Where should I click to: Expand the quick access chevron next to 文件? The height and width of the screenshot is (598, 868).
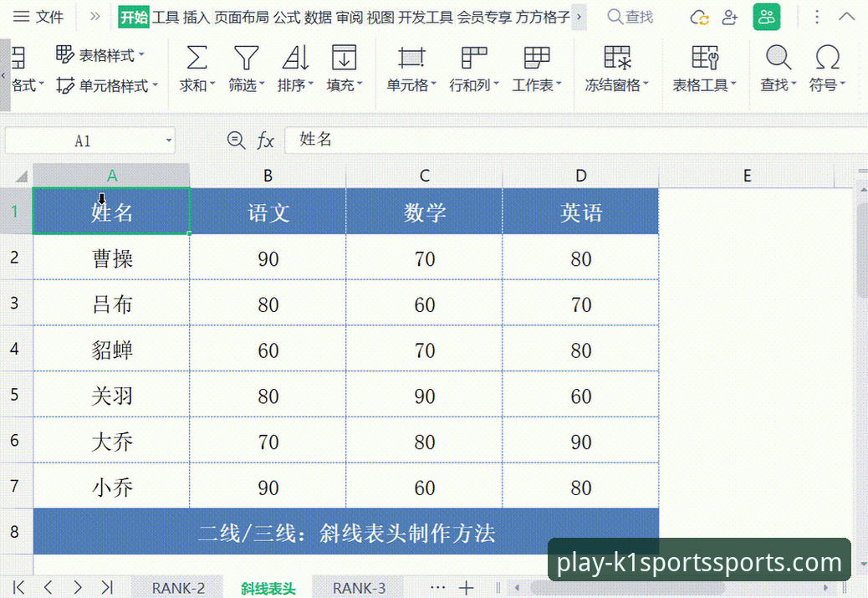pos(95,17)
